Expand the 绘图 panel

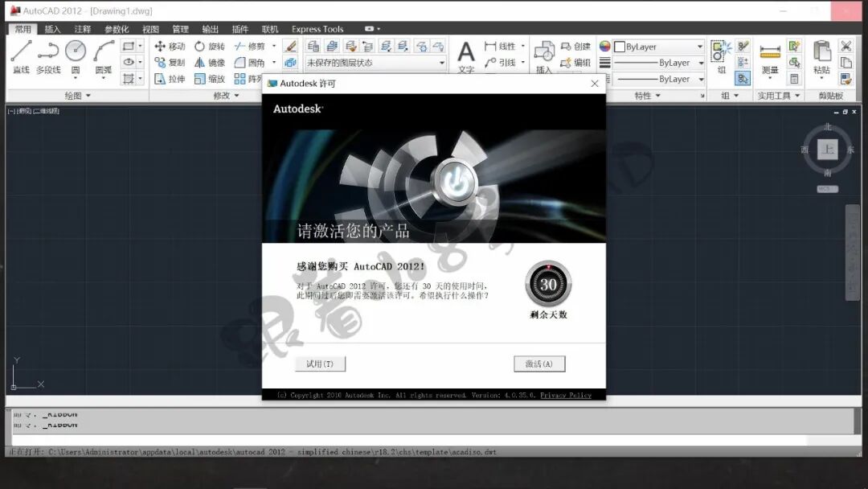pyautogui.click(x=77, y=96)
